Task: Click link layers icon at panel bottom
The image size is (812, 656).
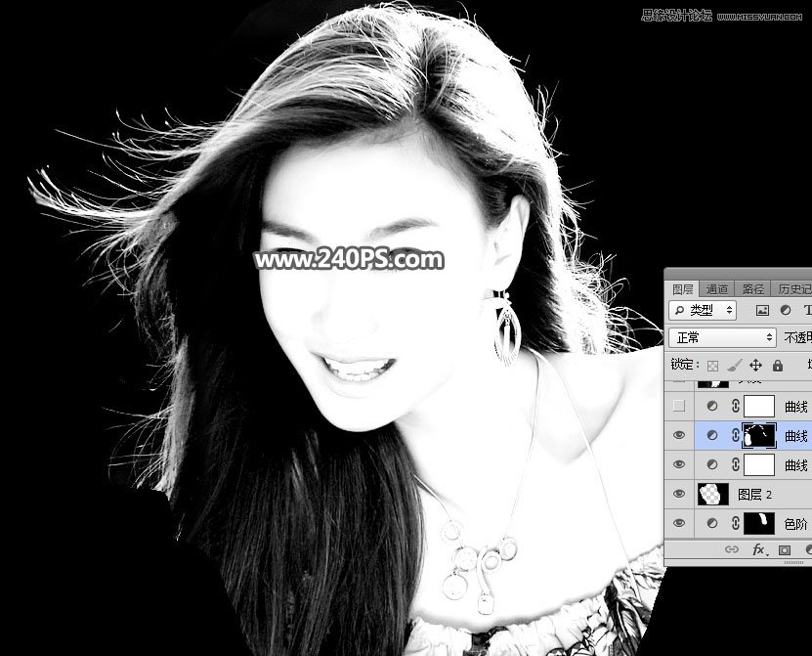Action: pos(731,550)
